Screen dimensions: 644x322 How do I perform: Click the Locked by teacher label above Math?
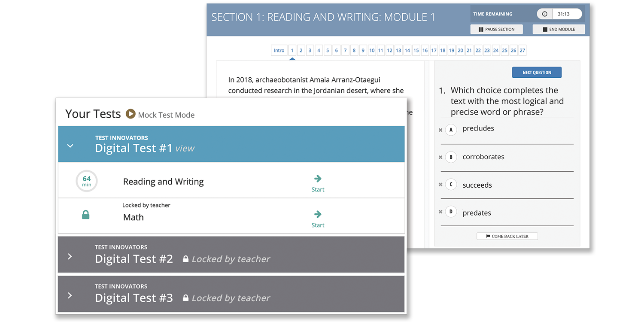point(146,205)
